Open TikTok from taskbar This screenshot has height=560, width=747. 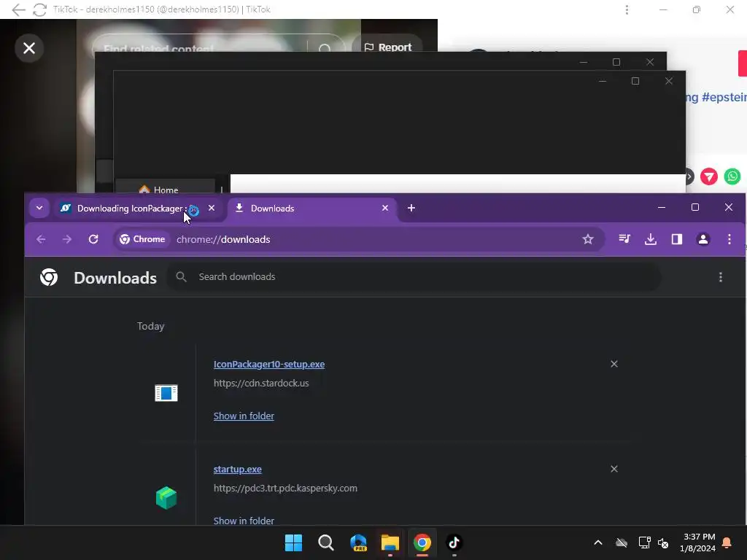tap(454, 542)
